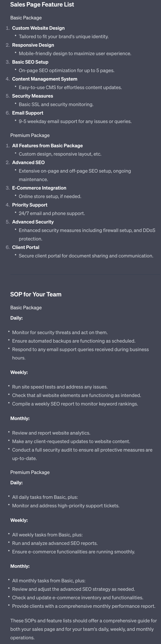161x644 pixels.
Task: Select the Basic SEO Setup item
Action: coord(30,62)
